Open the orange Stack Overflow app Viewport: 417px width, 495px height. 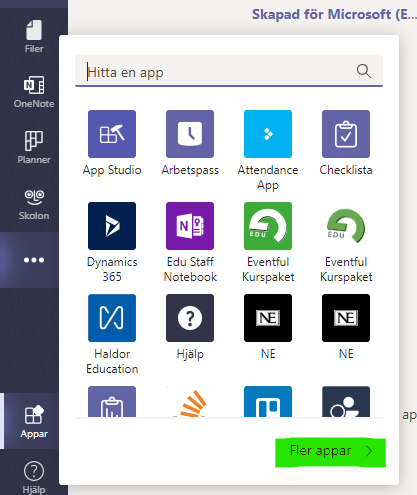[x=190, y=401]
